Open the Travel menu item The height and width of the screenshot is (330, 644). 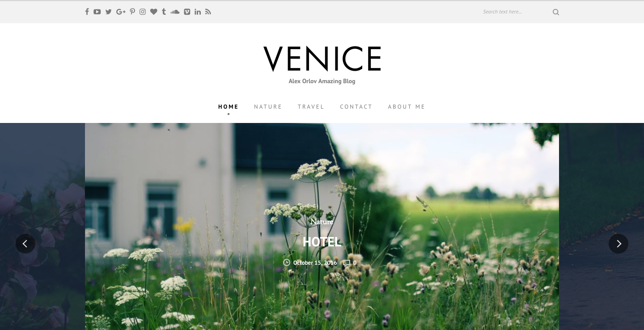point(311,106)
